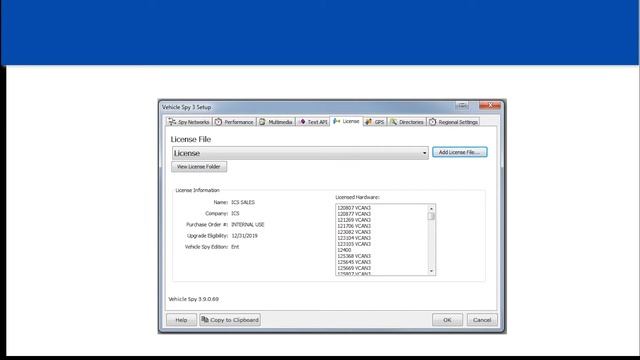Image resolution: width=640 pixels, height=360 pixels.
Task: Close the Vehicle Spy 3 Setup window
Action: coord(490,106)
